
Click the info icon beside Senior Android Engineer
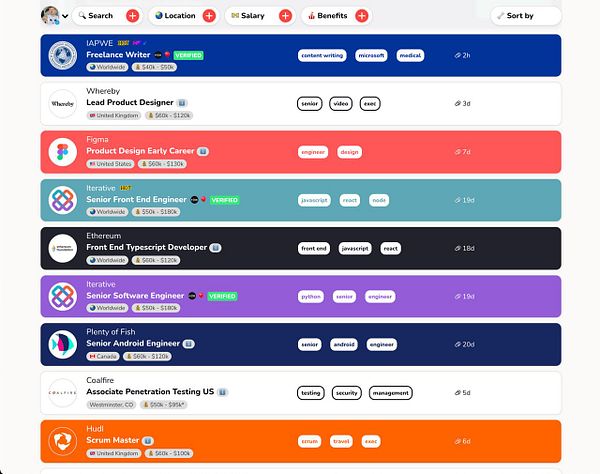[x=188, y=344]
